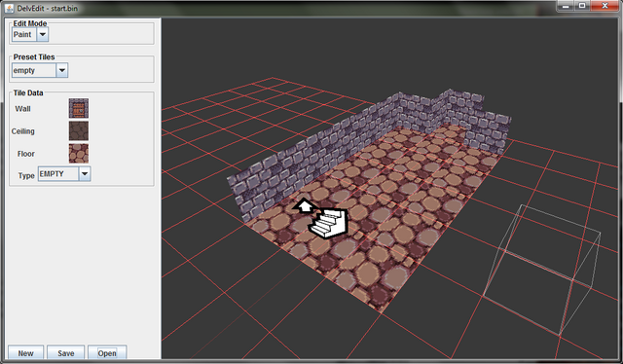
Task: Click the Floor cobblestone texture icon
Action: click(x=79, y=154)
